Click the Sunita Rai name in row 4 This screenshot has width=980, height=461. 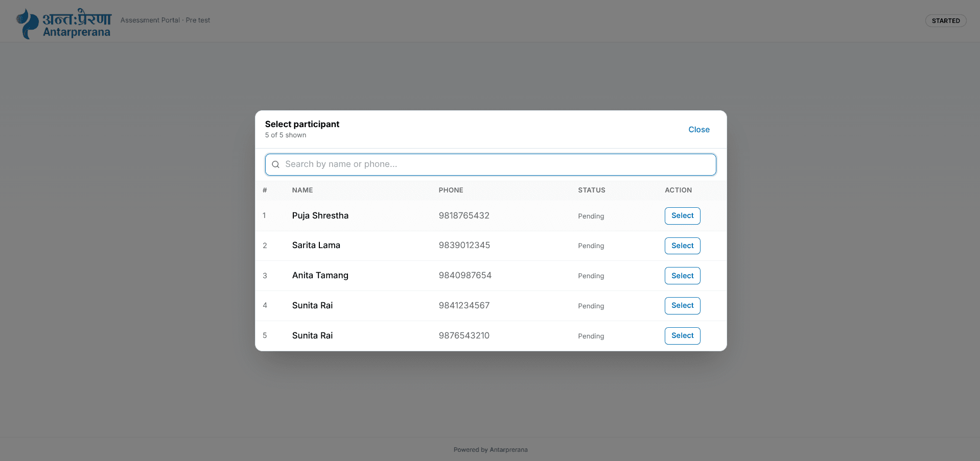point(312,305)
